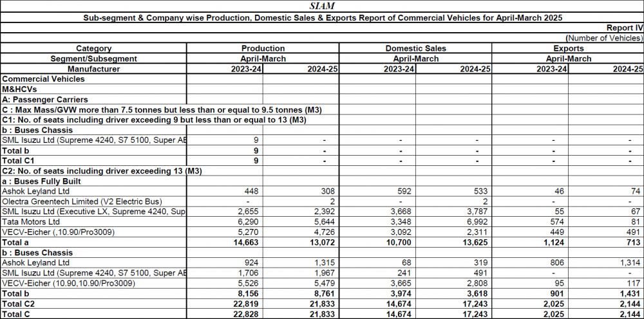Select the value 2,392 in SML Isuzu row
644x319 pixels.
(x=325, y=212)
